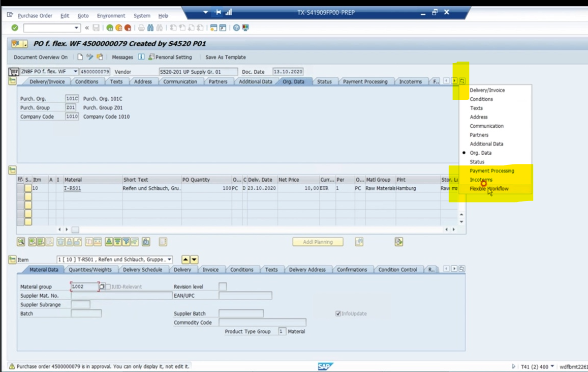Click the Addl Planning button

[318, 242]
